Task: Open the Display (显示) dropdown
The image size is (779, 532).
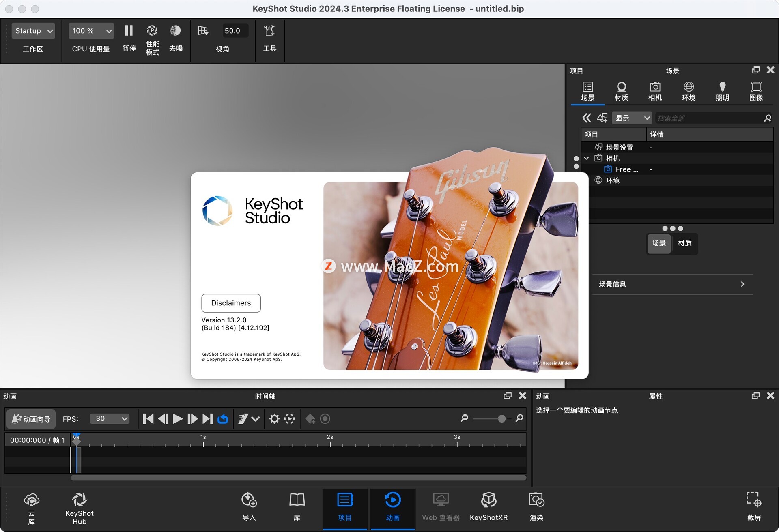Action: [632, 118]
